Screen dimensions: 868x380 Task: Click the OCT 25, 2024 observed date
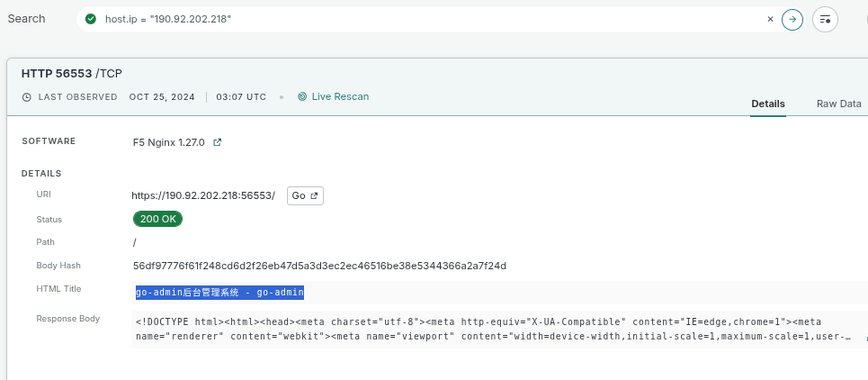click(162, 97)
